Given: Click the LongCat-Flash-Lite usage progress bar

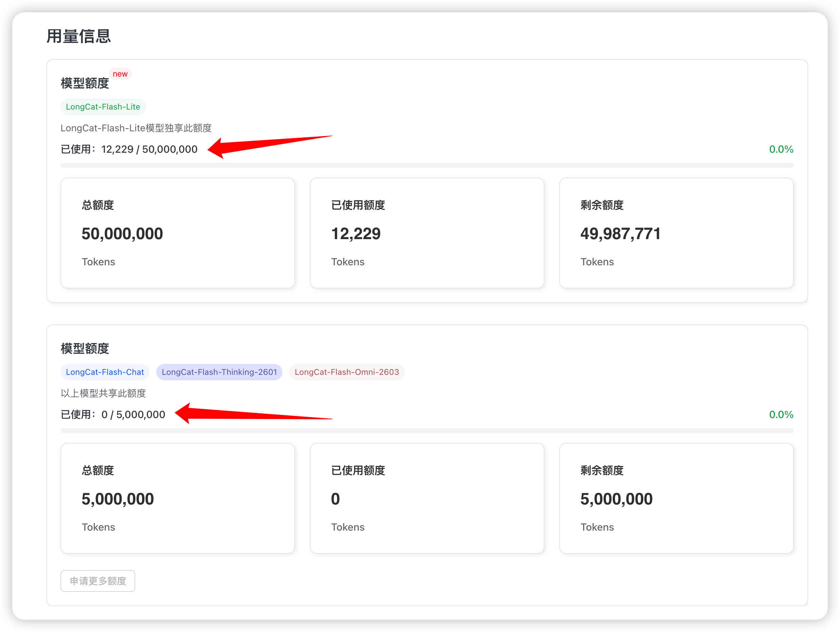Looking at the screenshot, I should point(427,165).
